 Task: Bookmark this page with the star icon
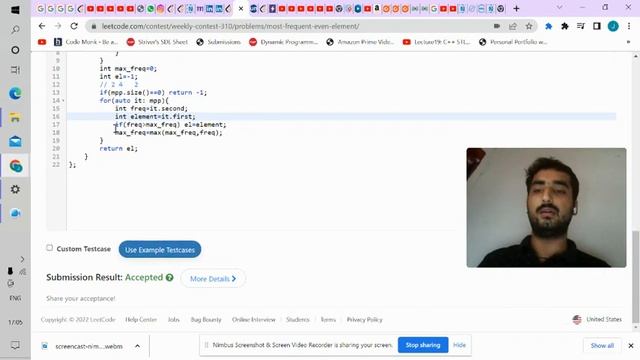click(529, 26)
